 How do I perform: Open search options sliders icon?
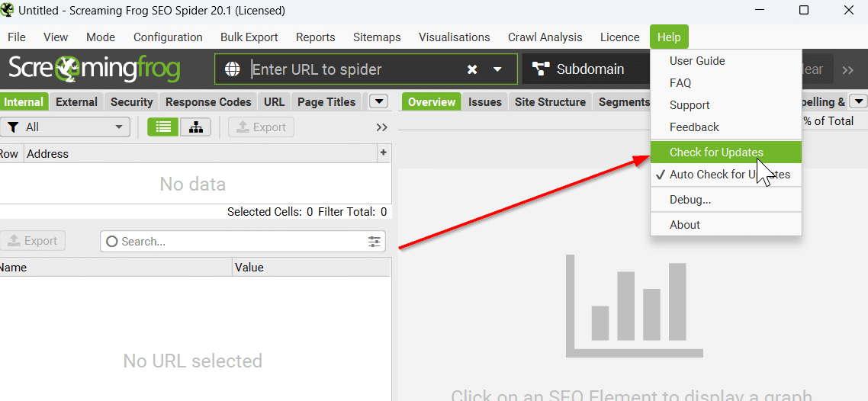pos(375,241)
